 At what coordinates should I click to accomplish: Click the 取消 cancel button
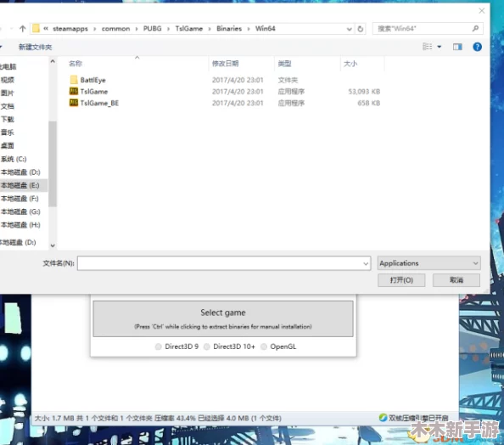click(x=456, y=280)
